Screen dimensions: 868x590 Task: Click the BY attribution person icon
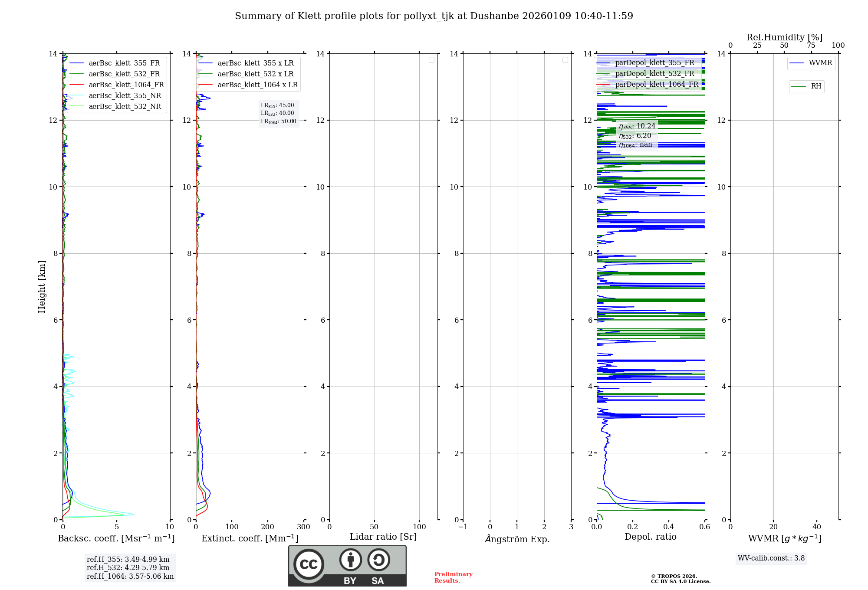click(x=350, y=560)
